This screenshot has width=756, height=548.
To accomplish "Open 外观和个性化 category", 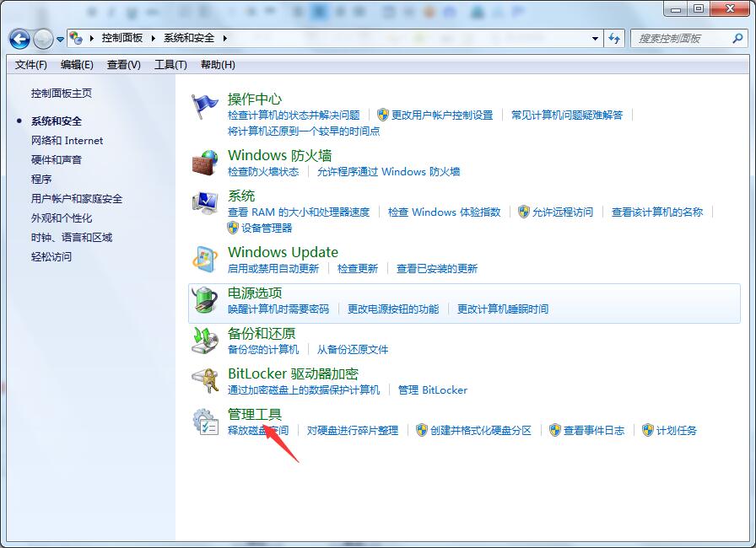I will click(x=62, y=218).
